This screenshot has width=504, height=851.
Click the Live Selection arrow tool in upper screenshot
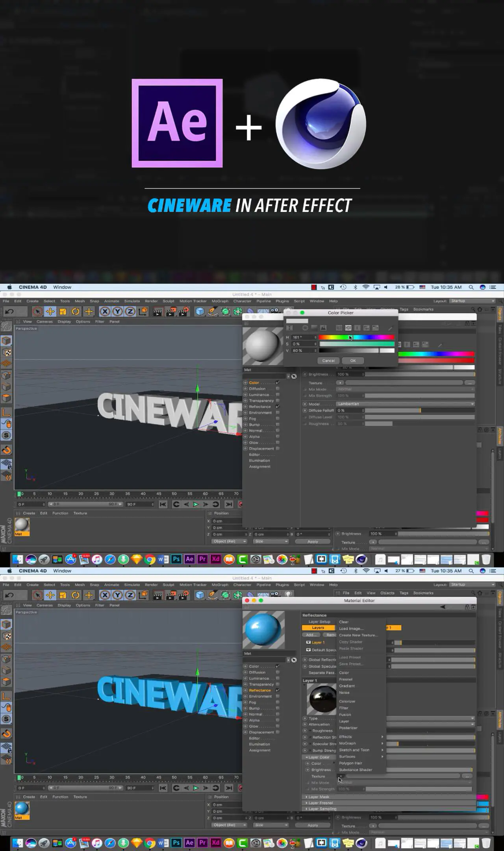pos(37,312)
